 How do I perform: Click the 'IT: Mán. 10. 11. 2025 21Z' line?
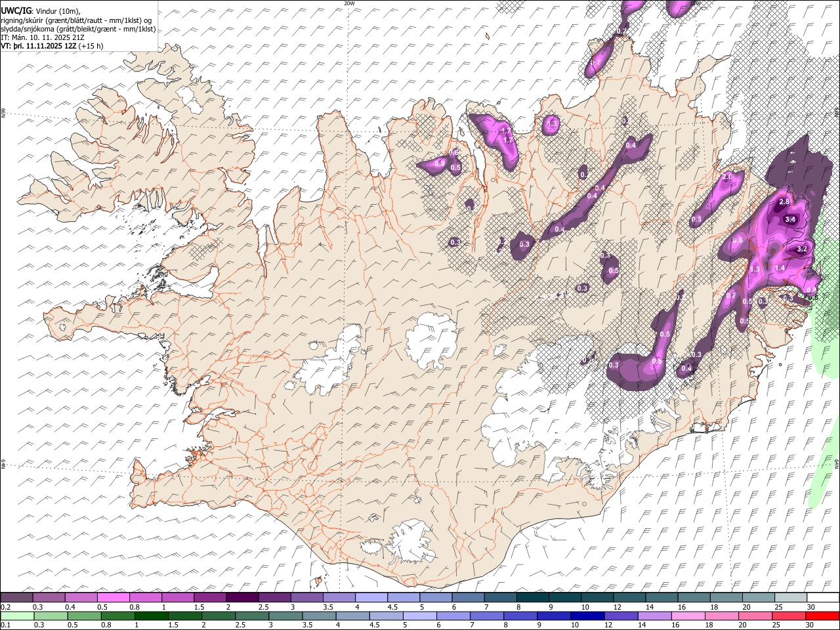[x=42, y=37]
